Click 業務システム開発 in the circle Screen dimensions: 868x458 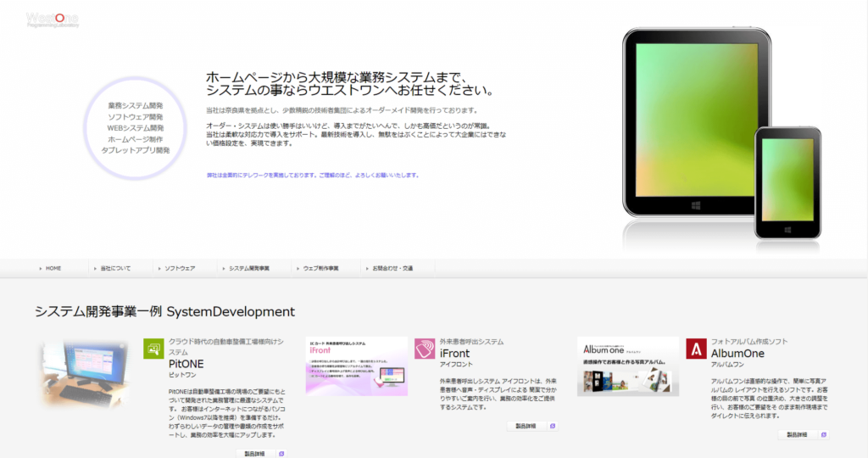(135, 105)
